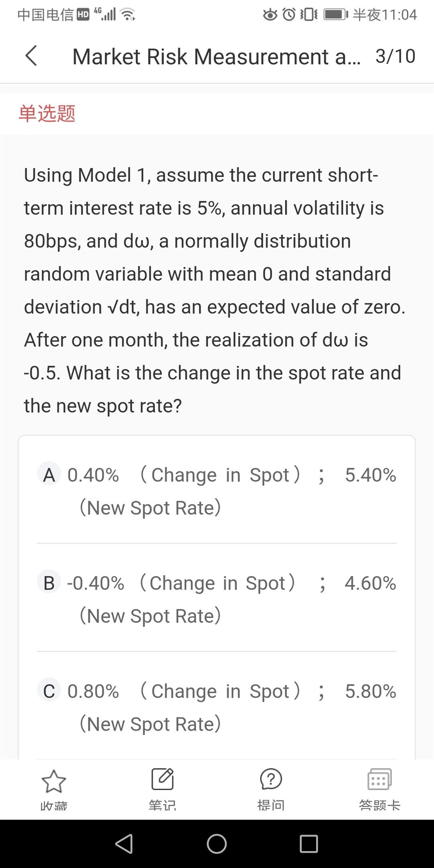Tap the alarm clock status icon
Viewport: 434px width, 868px height.
(x=289, y=15)
